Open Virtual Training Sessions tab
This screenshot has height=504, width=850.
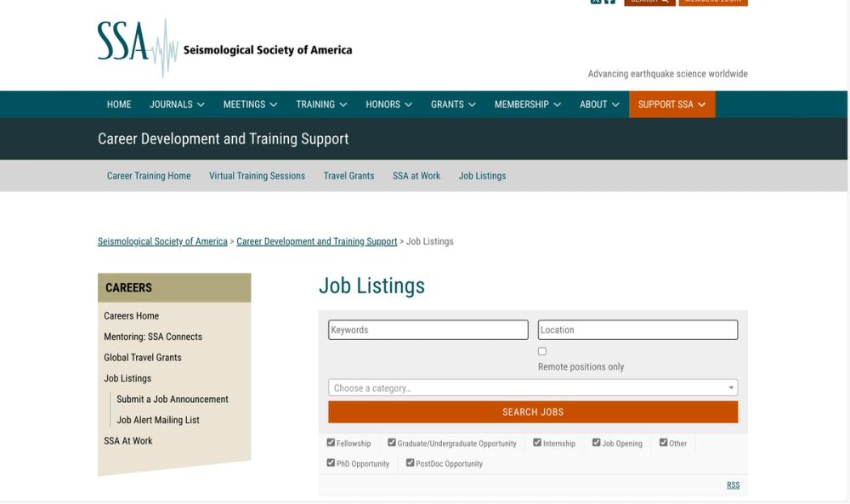[x=257, y=176]
